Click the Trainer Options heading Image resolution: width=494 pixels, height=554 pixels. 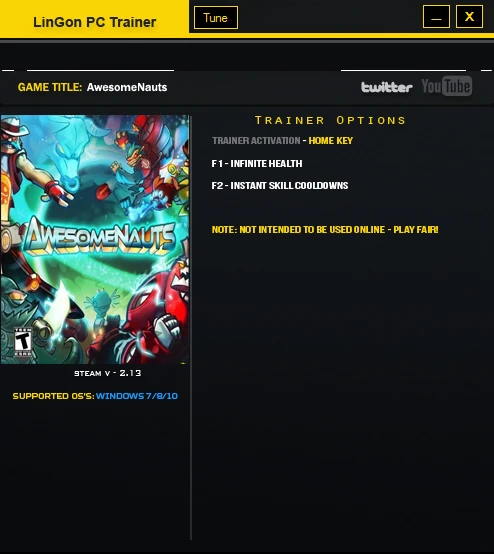[330, 120]
